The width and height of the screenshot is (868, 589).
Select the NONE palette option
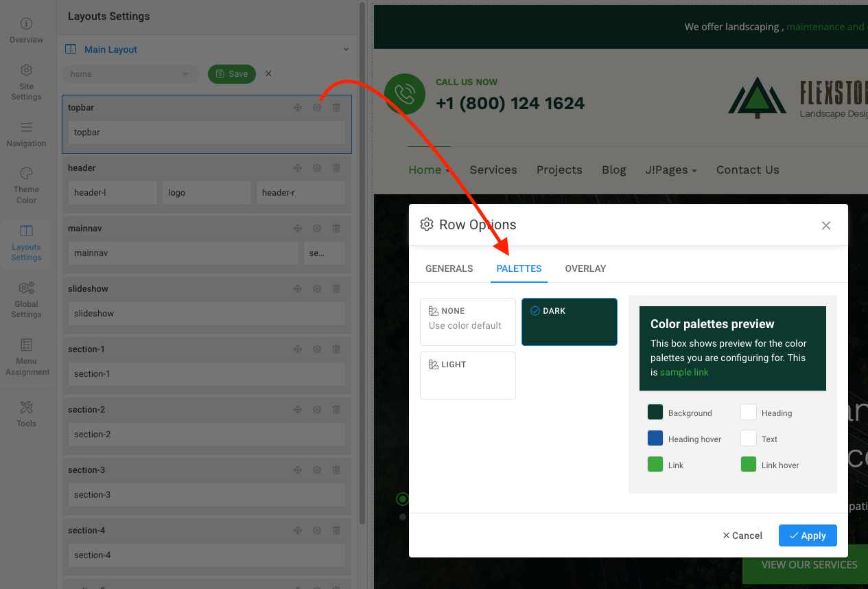pos(468,322)
